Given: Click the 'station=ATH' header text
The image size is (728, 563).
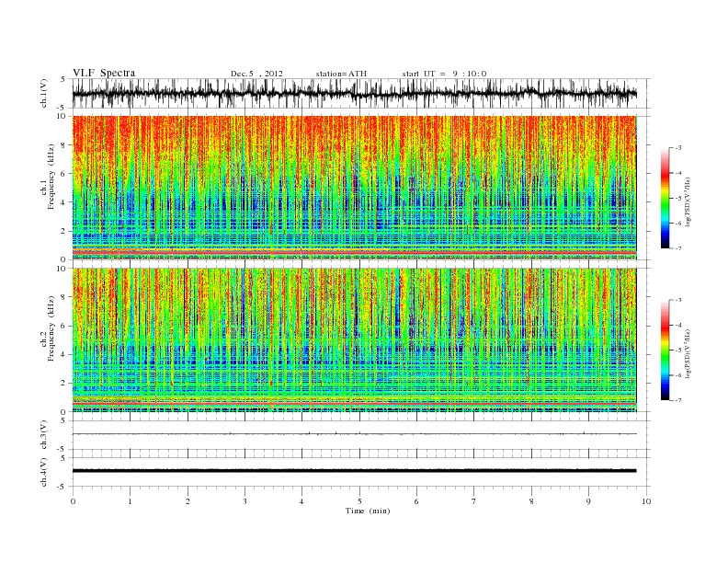Looking at the screenshot, I should [x=341, y=74].
